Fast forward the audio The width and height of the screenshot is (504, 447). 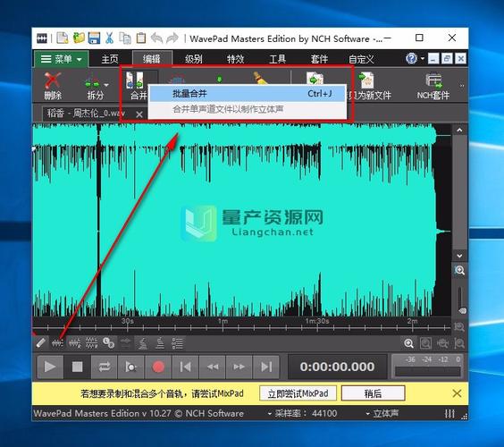point(239,367)
